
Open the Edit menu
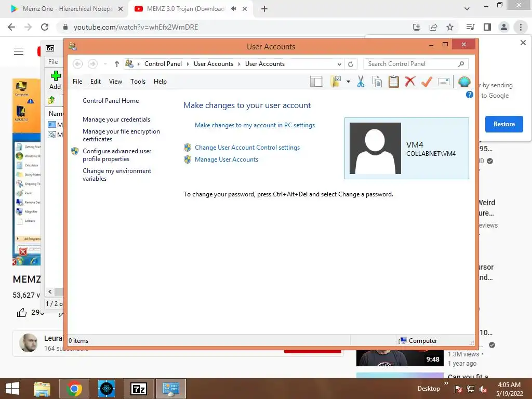tap(96, 82)
